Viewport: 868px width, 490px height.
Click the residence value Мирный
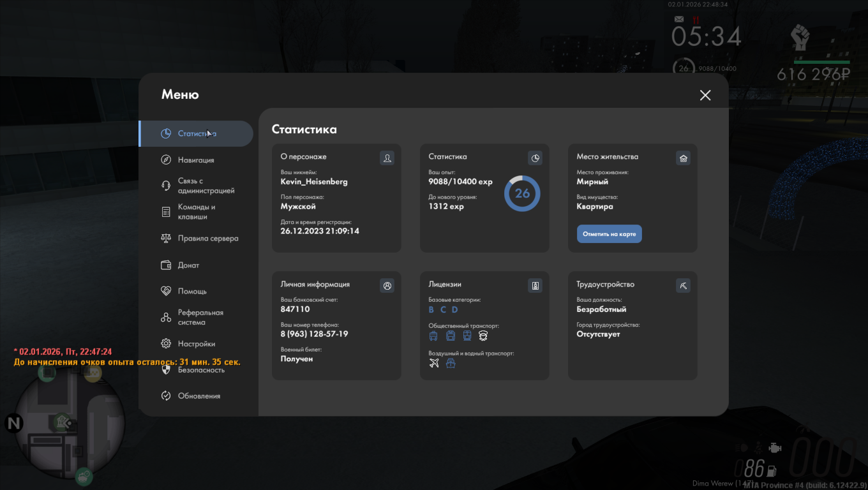592,182
